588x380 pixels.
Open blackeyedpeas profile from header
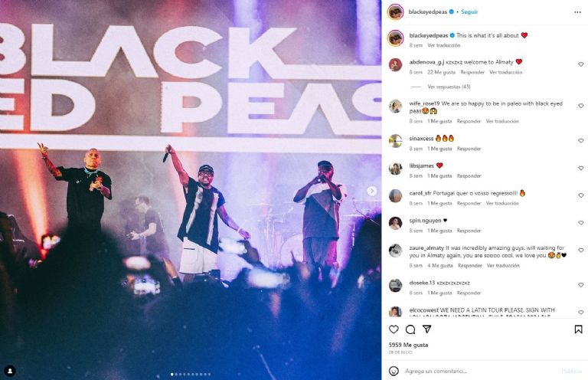coord(427,12)
